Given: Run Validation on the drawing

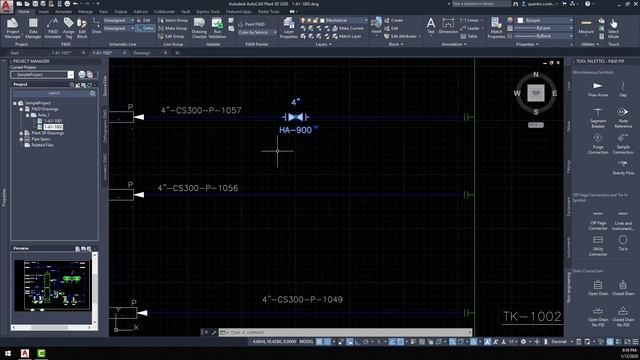Looking at the screenshot, I should pos(217,28).
